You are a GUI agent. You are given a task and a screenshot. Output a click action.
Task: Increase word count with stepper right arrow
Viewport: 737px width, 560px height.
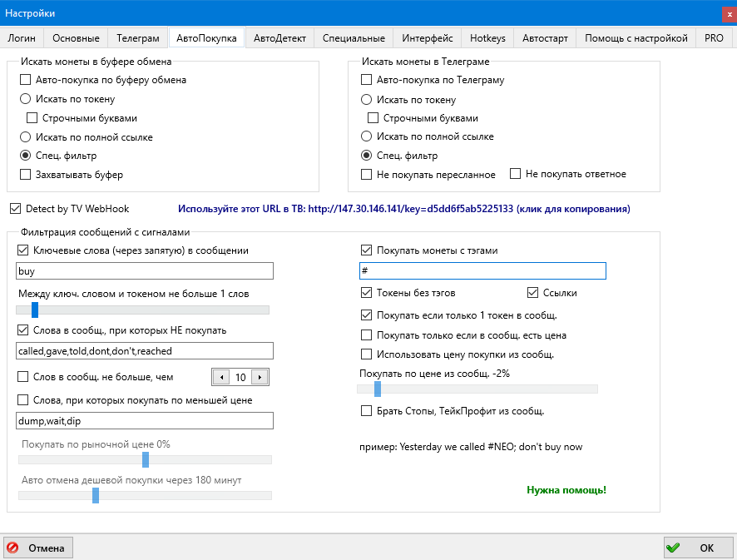(260, 377)
